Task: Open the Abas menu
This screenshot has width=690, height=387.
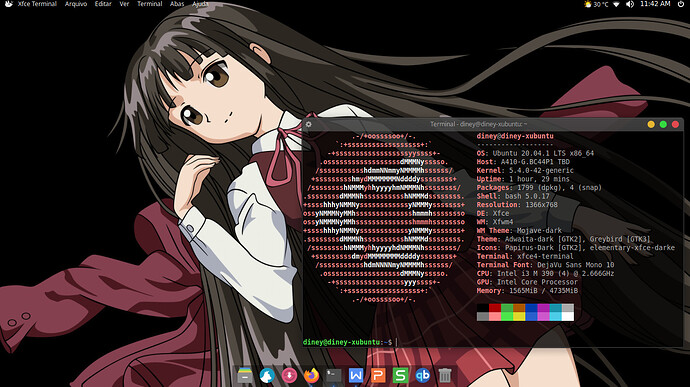Action: (177, 4)
